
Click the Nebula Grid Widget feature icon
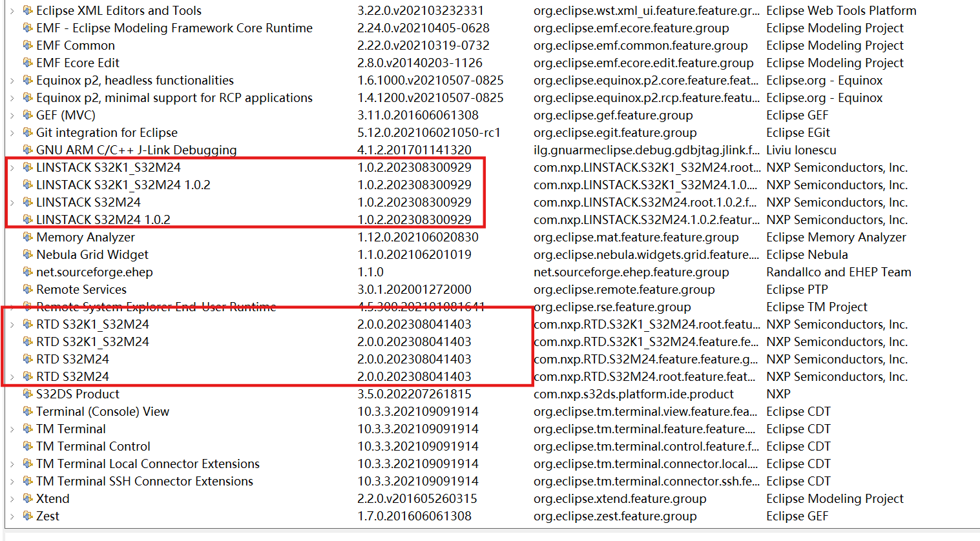[27, 254]
